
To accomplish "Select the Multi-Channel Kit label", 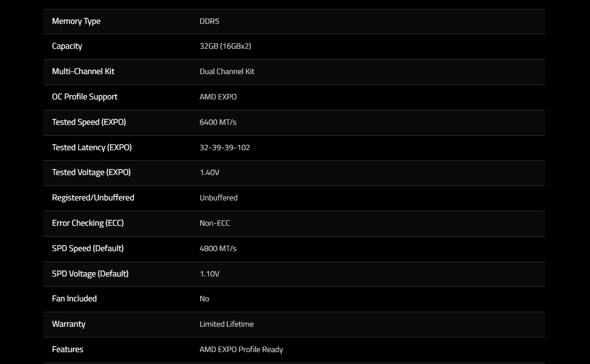I will [83, 72].
